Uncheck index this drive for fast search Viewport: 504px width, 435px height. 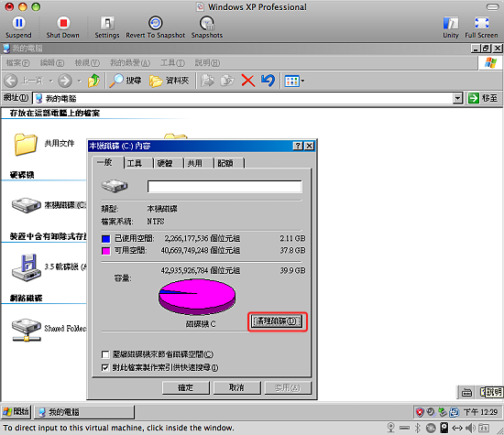pyautogui.click(x=104, y=367)
